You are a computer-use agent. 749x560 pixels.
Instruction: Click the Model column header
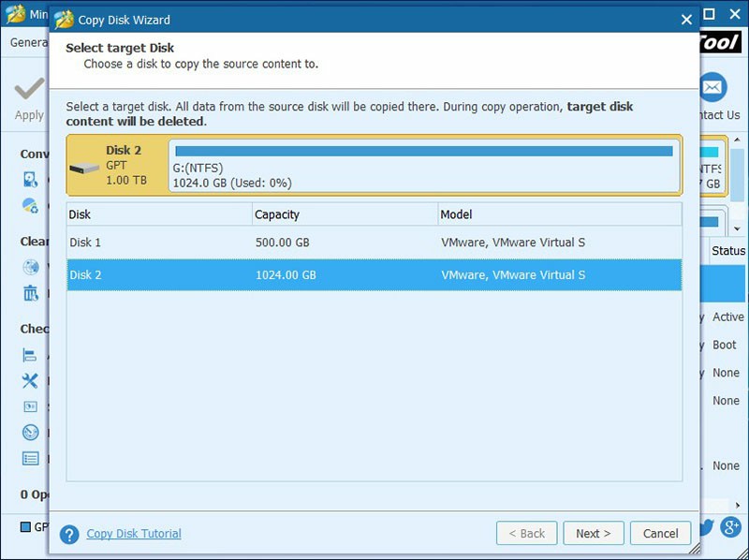[560, 214]
